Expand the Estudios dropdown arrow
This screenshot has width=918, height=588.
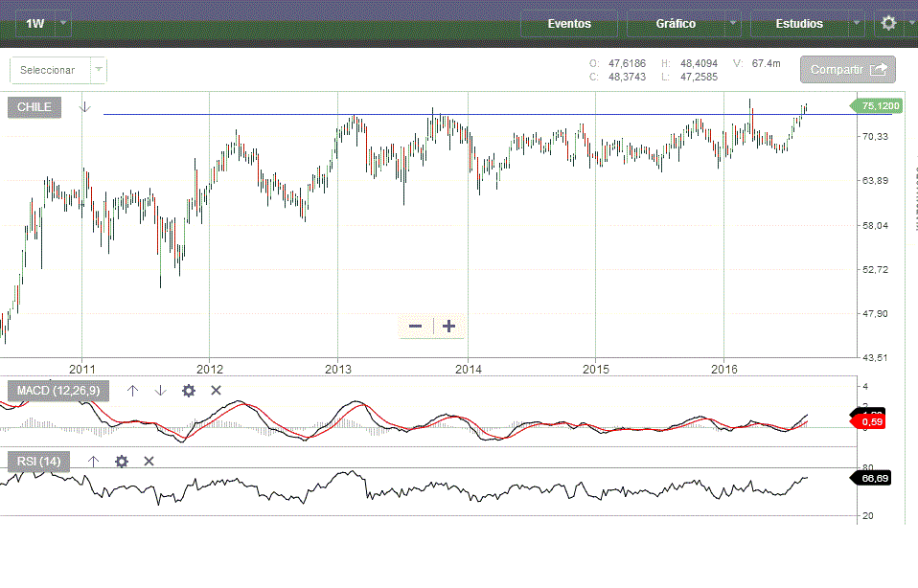point(856,23)
